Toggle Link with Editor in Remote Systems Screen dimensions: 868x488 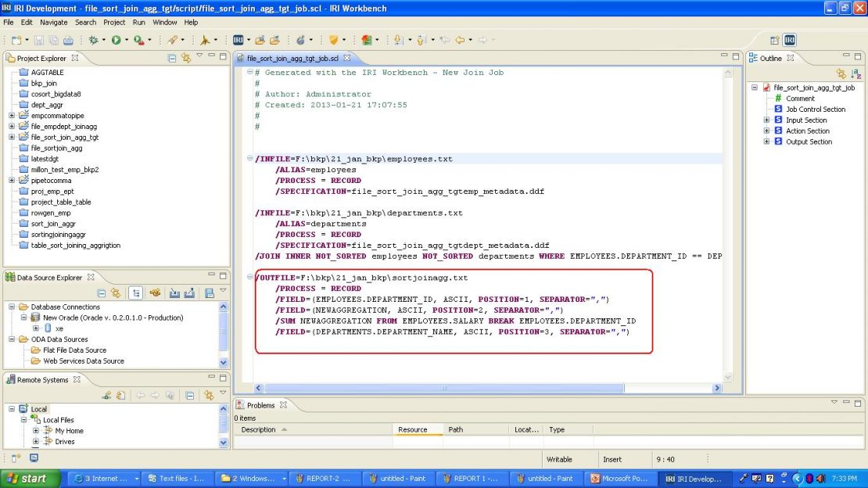pos(209,396)
